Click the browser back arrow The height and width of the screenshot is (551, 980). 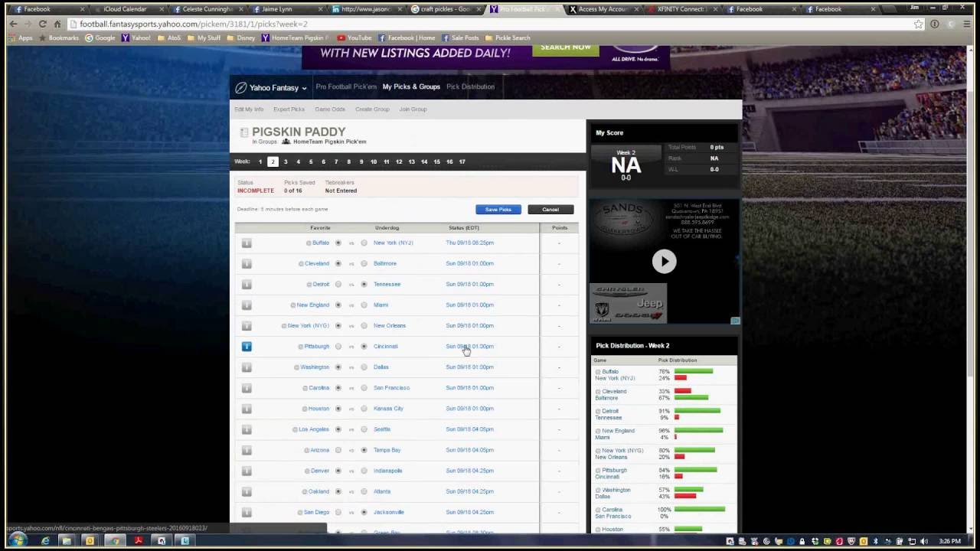13,24
